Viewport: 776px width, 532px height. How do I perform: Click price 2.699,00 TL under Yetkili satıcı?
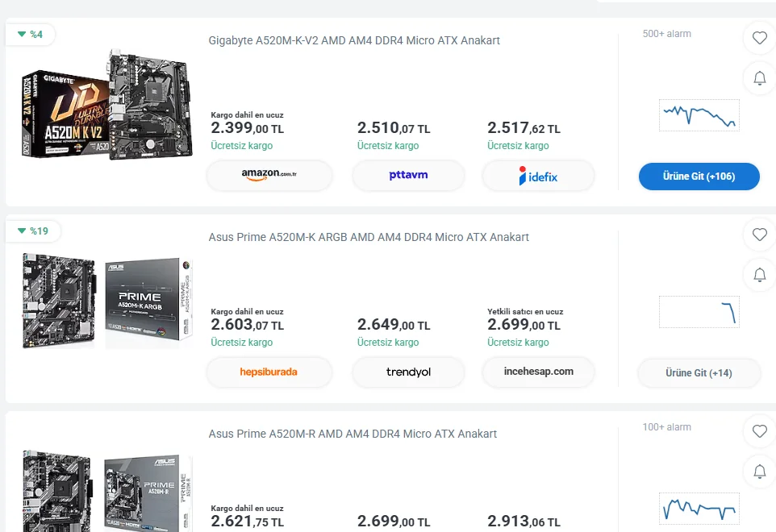(x=524, y=325)
